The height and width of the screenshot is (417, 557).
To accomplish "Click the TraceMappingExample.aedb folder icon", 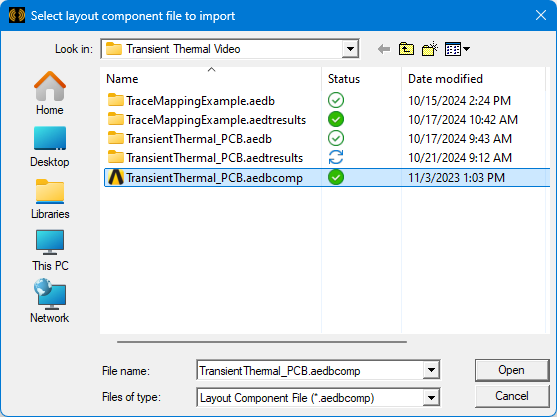I will coord(115,100).
